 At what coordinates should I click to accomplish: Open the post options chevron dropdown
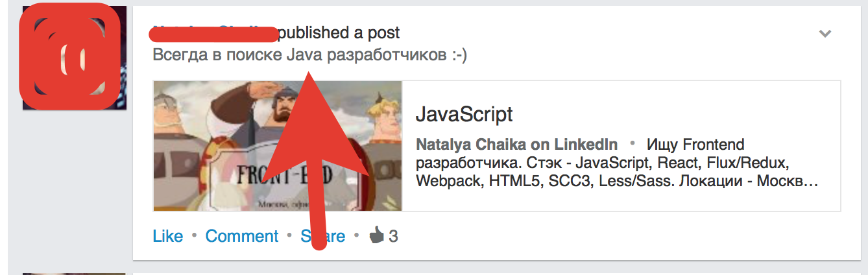825,34
